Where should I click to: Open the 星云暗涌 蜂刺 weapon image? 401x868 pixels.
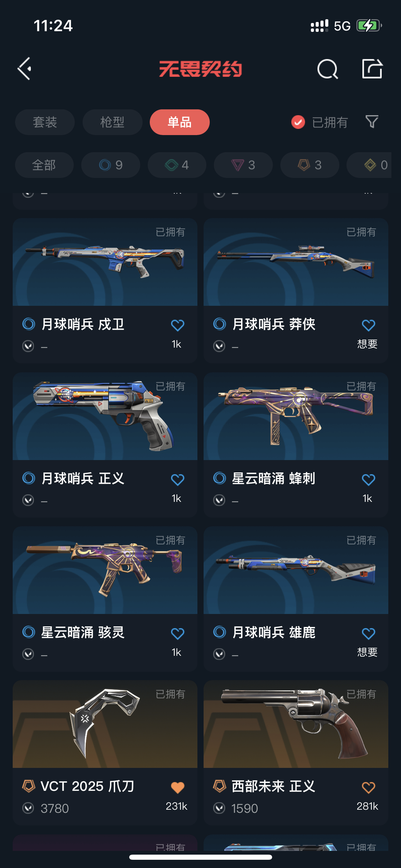tap(296, 416)
